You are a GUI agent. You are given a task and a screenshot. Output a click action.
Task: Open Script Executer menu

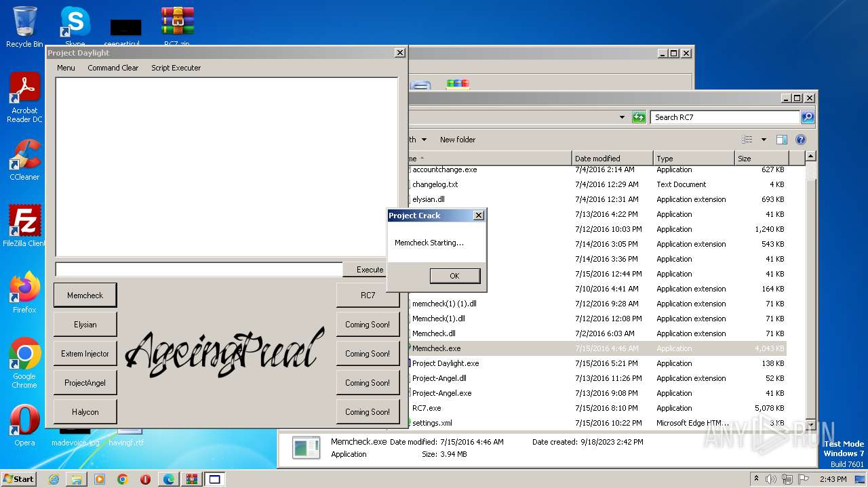click(x=176, y=68)
